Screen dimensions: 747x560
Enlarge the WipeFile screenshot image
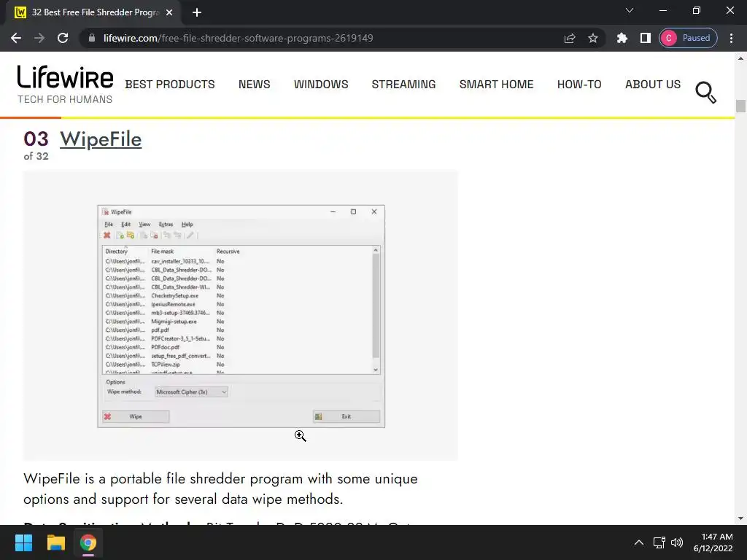(x=241, y=315)
